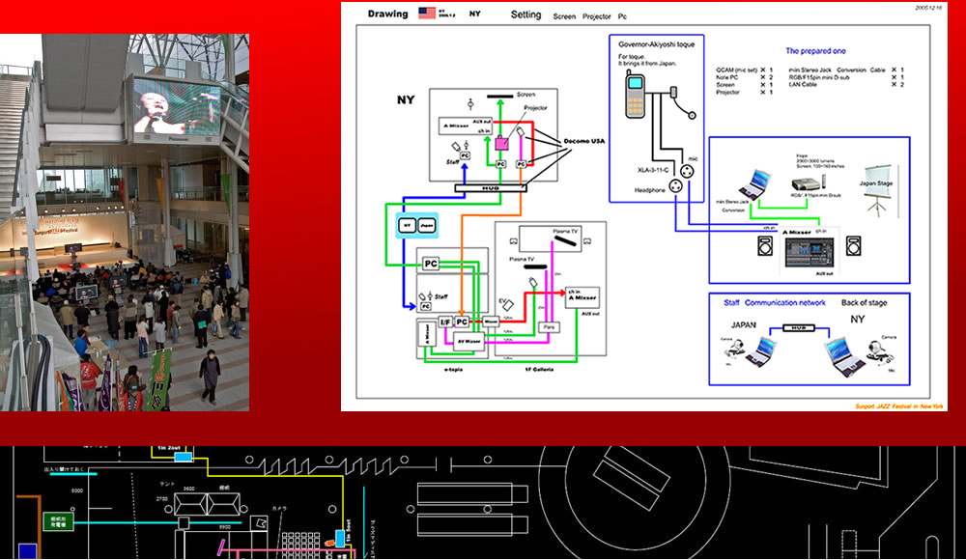Screen dimensions: 966x560
Task: Click the 2005.12.16 date in the corner
Action: coord(928,8)
